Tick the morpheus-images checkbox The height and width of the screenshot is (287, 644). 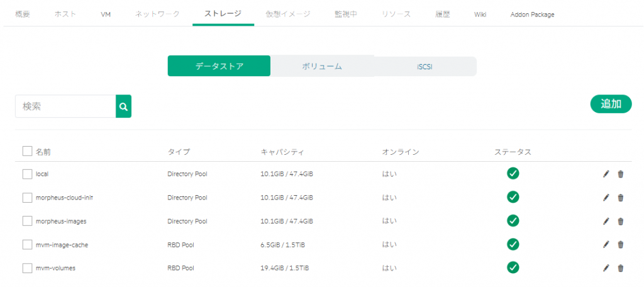click(27, 221)
